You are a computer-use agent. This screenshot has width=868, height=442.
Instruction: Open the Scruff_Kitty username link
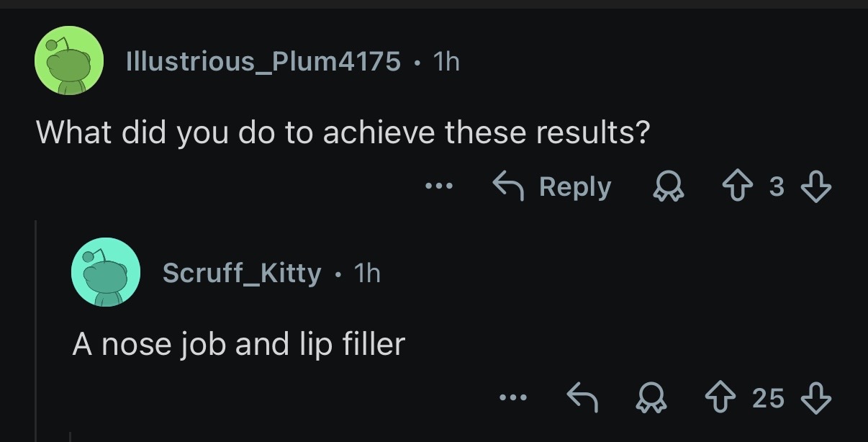click(x=242, y=273)
